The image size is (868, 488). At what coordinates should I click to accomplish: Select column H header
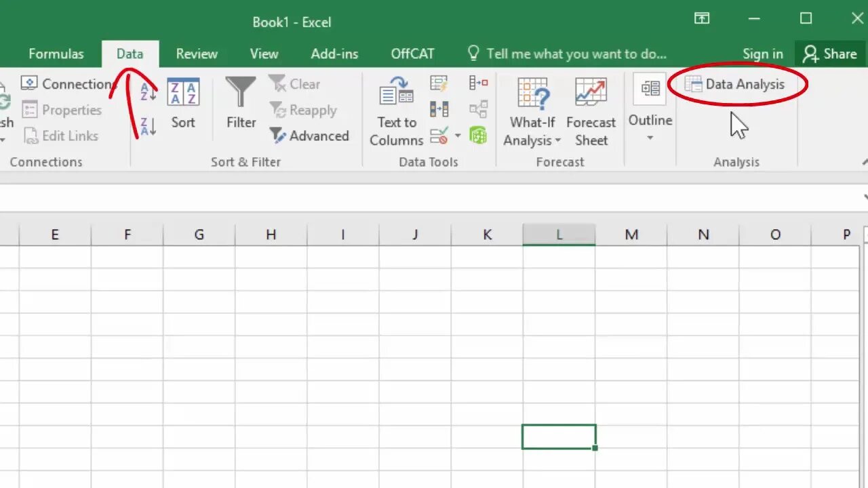point(271,235)
